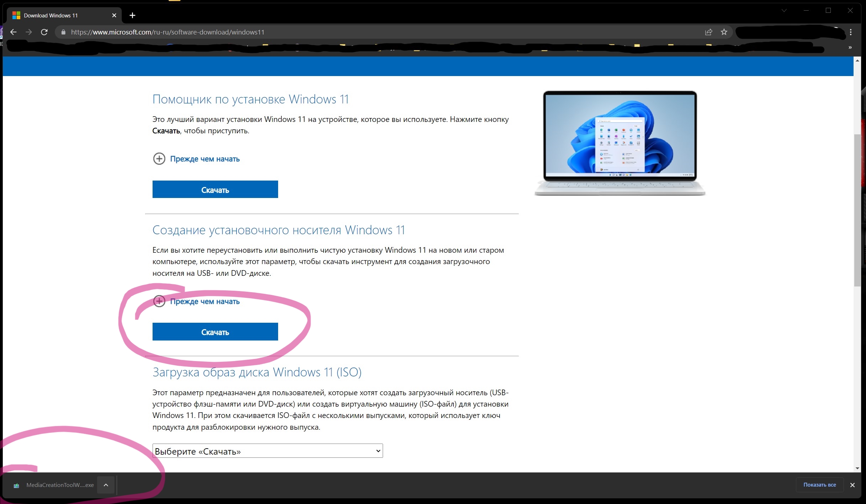Open the tab search chevron in title bar
This screenshot has width=866, height=504.
784,11
